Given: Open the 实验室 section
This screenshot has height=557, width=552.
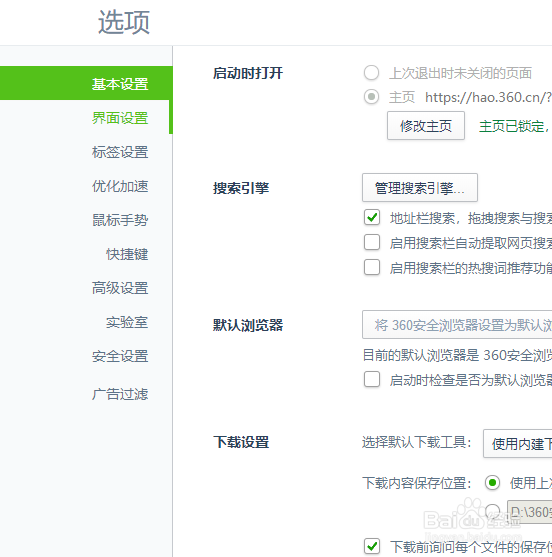Looking at the screenshot, I should 127,322.
